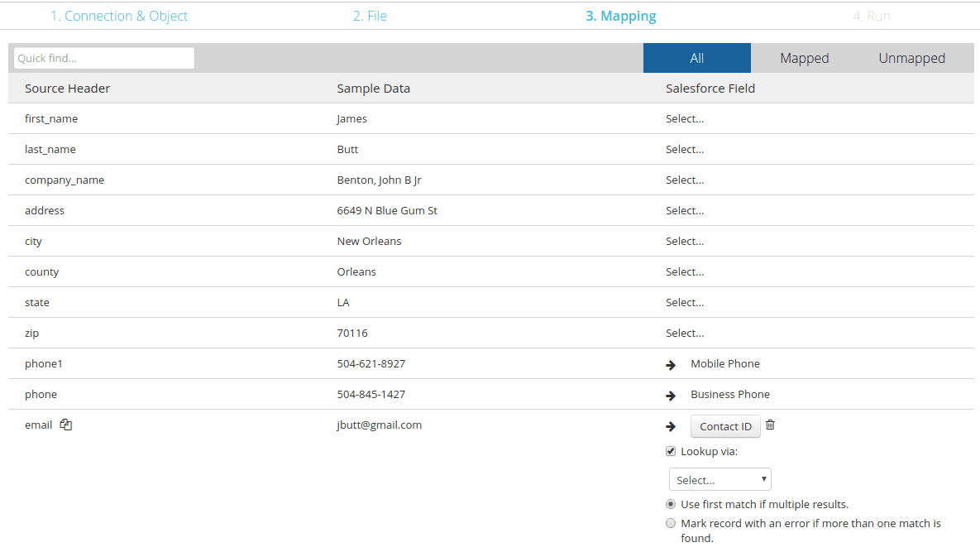Click sample data 504-845-1427
The width and height of the screenshot is (980, 552).
click(370, 395)
